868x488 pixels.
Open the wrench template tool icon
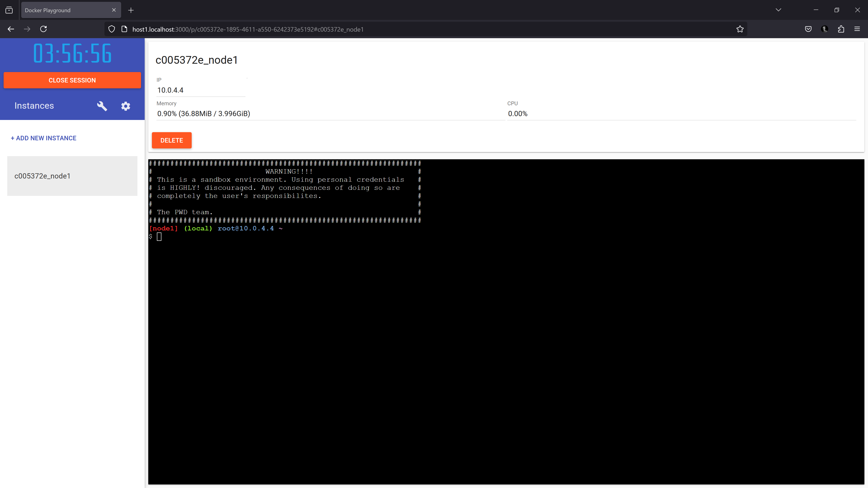102,106
